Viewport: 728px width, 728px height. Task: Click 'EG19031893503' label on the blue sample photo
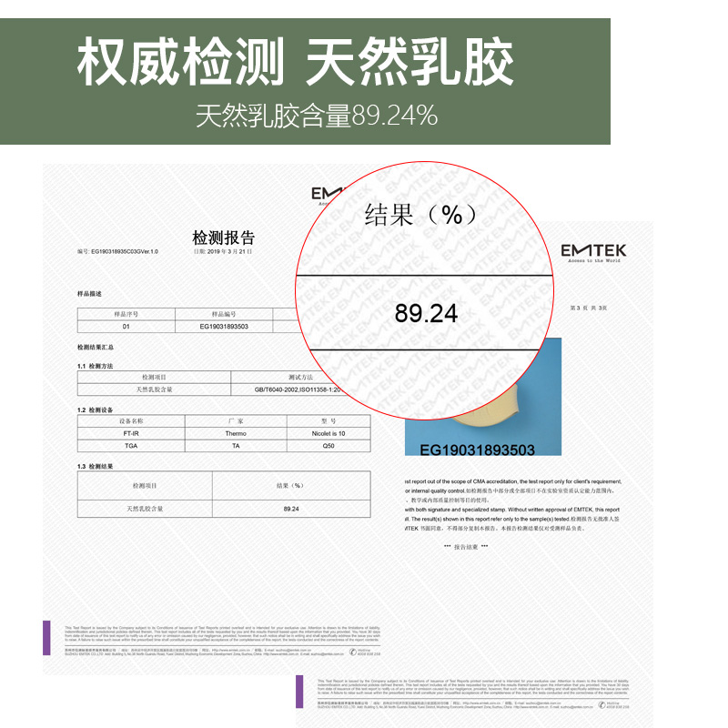(477, 450)
